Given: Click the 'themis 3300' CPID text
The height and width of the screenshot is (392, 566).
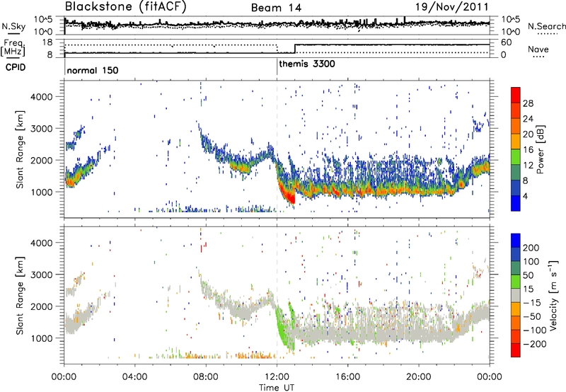Looking at the screenshot, I should pos(307,64).
